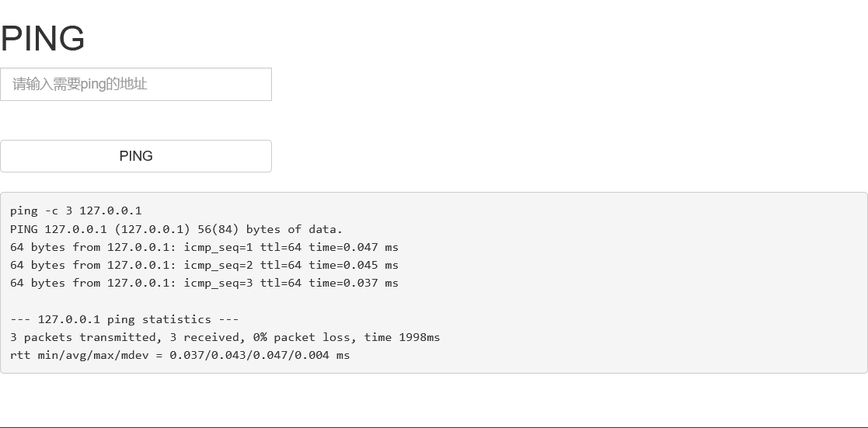Select the icmp_seq=2 text in output
The height and width of the screenshot is (428, 868).
[218, 265]
